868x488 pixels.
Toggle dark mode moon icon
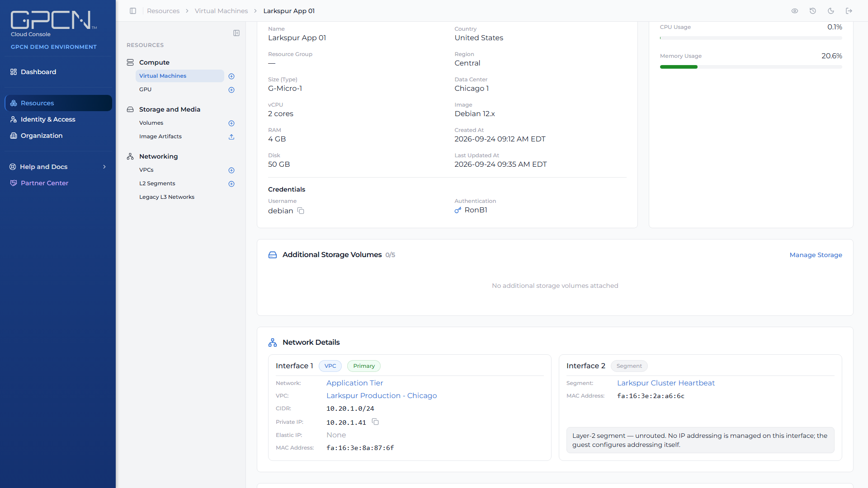tap(831, 11)
